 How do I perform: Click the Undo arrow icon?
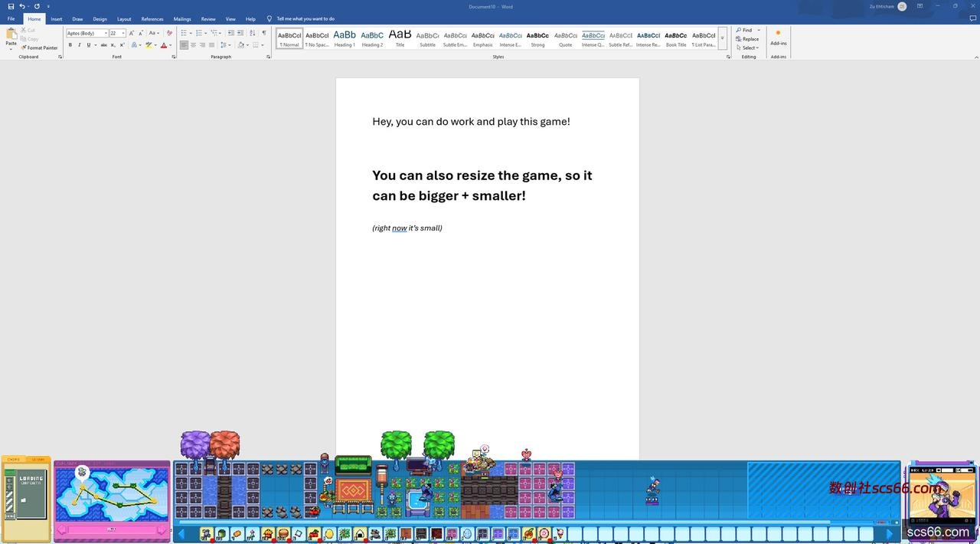coord(22,6)
